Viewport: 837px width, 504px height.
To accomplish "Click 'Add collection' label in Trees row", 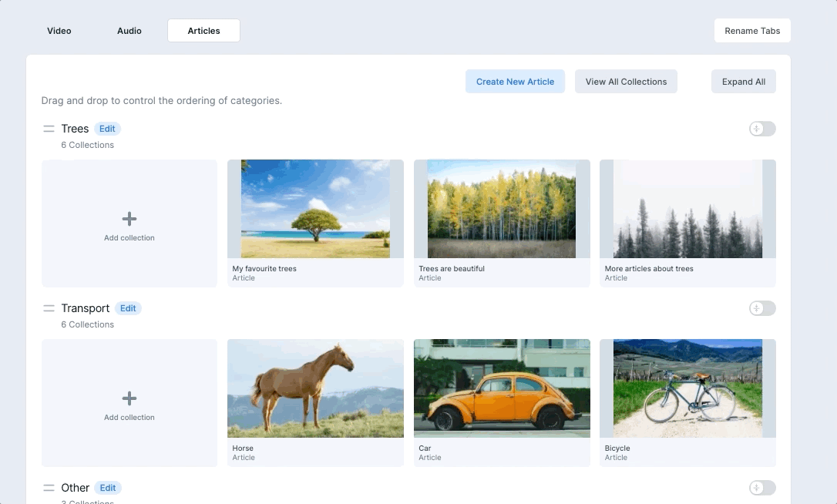I will [x=129, y=237].
